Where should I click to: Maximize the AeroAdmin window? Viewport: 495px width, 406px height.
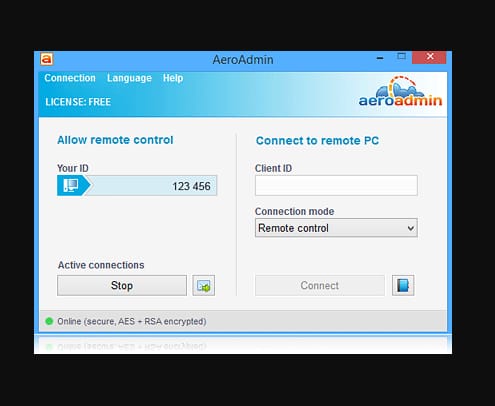(402, 57)
